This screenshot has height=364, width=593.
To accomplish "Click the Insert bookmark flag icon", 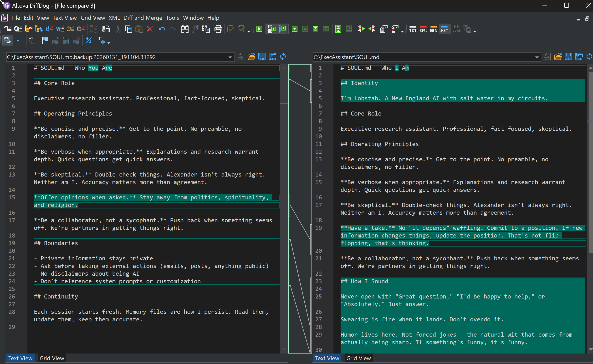I will pyautogui.click(x=45, y=40).
